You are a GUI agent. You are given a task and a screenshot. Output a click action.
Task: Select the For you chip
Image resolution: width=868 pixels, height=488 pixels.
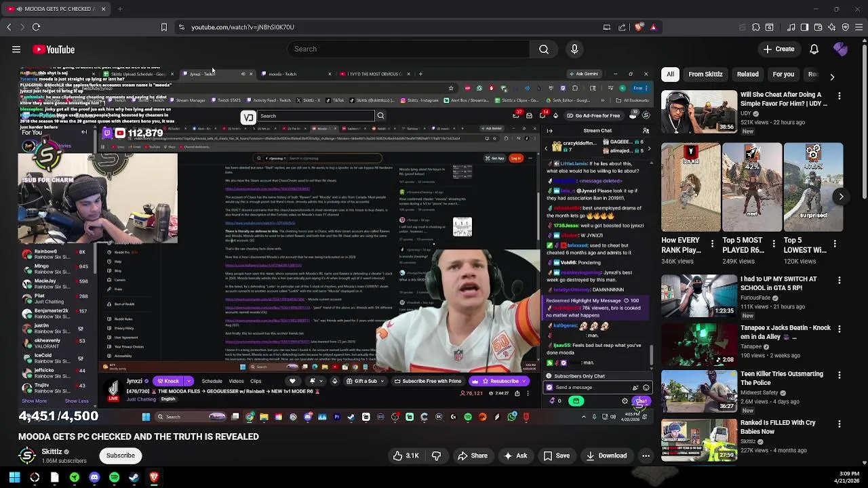pyautogui.click(x=783, y=75)
